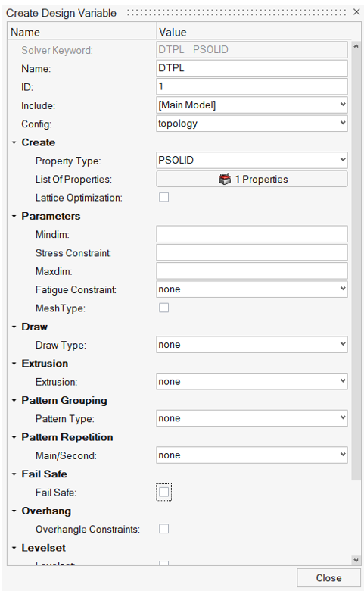Open the Include Main Model dropdown

(252, 105)
